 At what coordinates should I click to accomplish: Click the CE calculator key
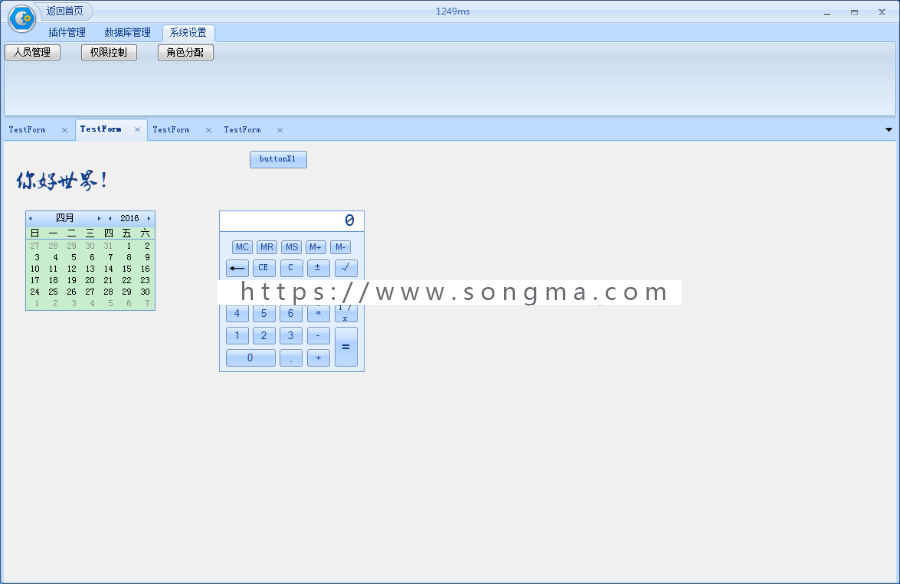point(264,268)
